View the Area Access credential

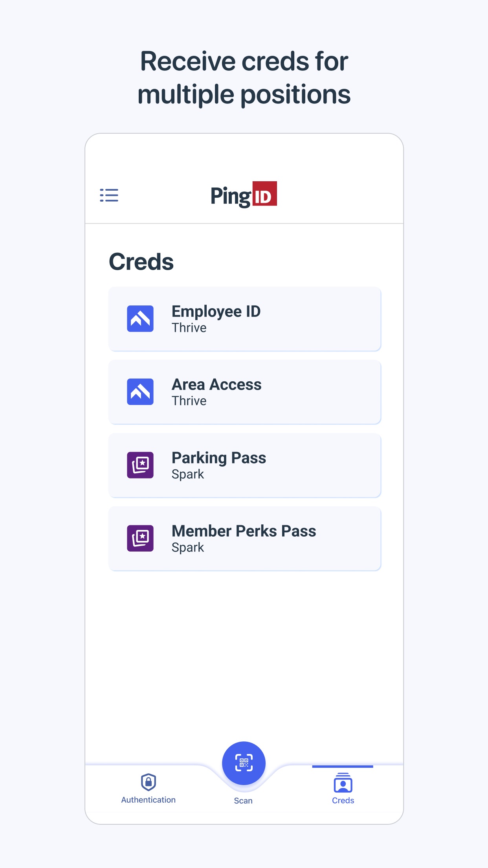[244, 392]
